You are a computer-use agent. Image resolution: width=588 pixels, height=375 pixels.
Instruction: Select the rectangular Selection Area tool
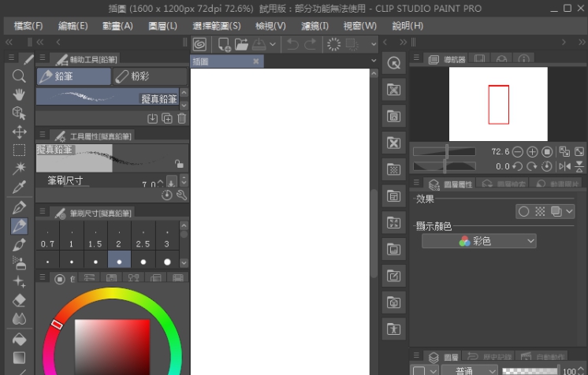tap(19, 150)
